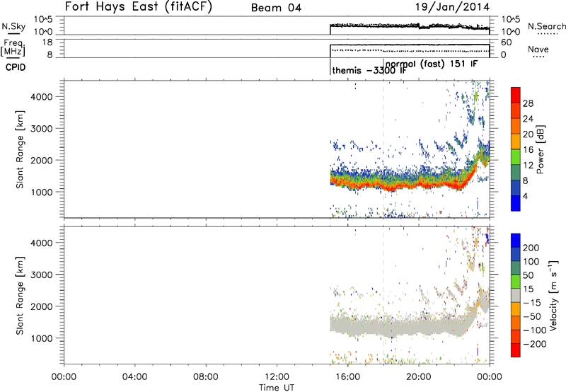Click the '-200' tick on the Velocity colorbar
The width and height of the screenshot is (566, 392).
pos(535,344)
